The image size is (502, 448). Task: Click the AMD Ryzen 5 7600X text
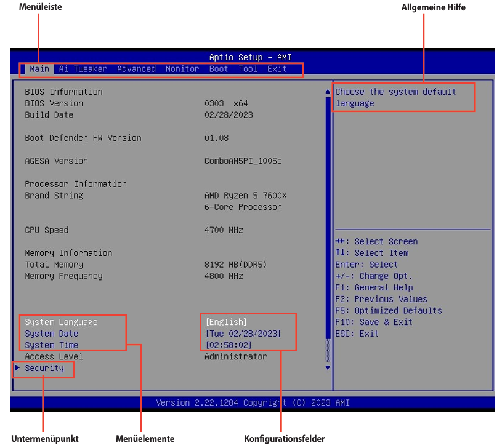tap(246, 196)
